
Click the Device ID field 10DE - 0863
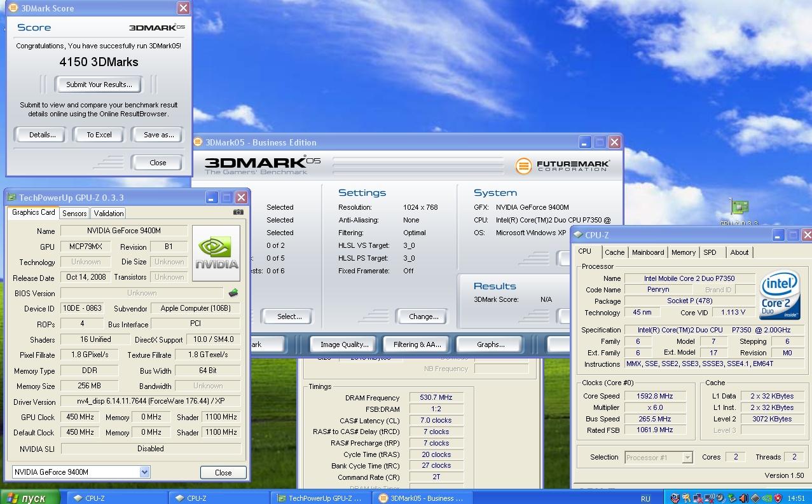[81, 308]
